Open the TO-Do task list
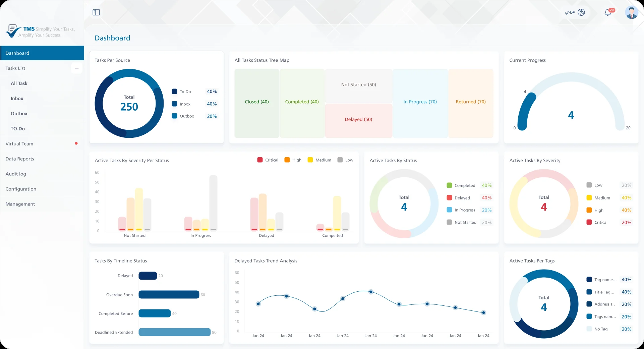Image resolution: width=644 pixels, height=349 pixels. [x=18, y=129]
